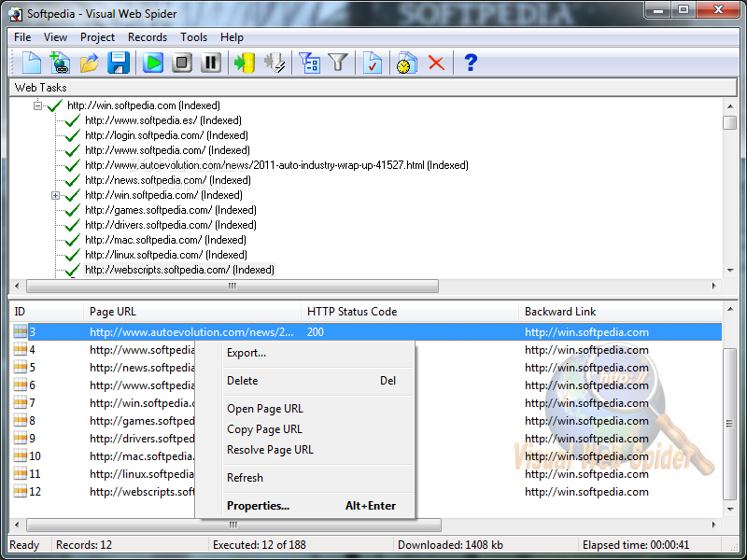The height and width of the screenshot is (560, 747).
Task: Click the add web task globe icon
Action: coord(60,63)
